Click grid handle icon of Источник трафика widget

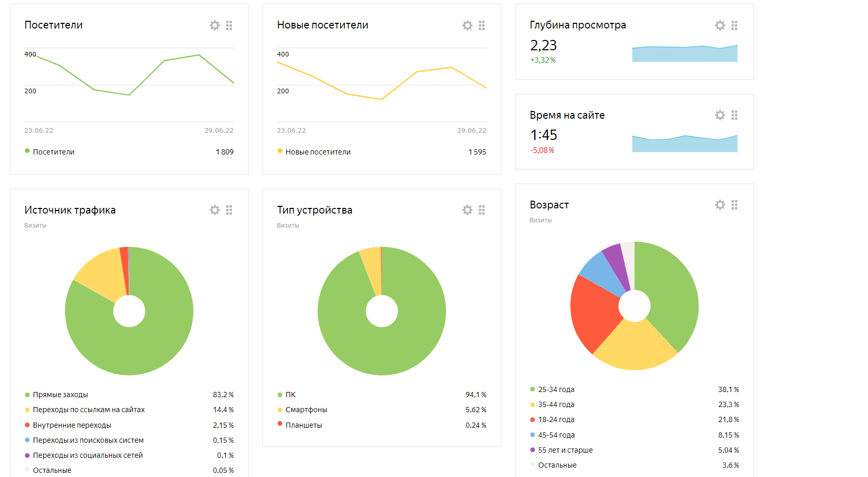(x=229, y=210)
